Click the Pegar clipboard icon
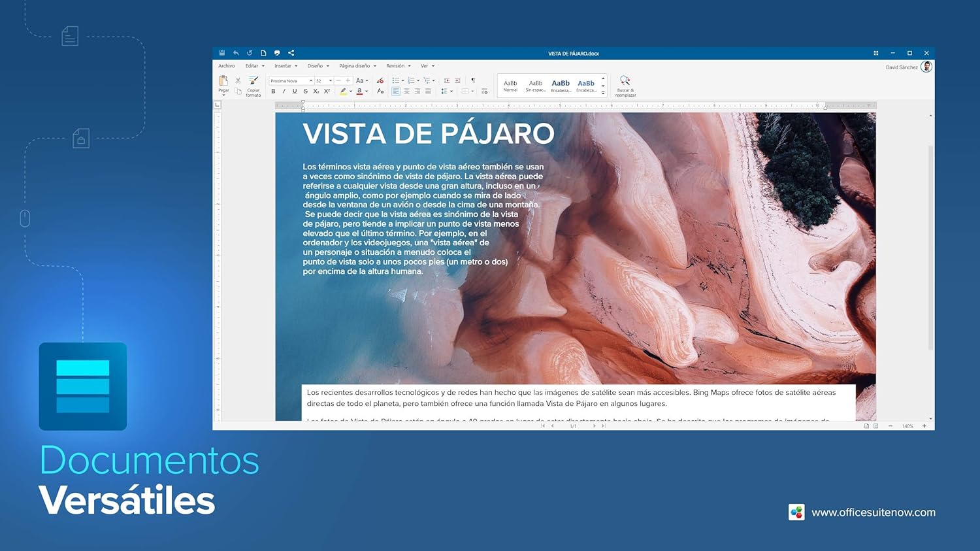 click(223, 80)
